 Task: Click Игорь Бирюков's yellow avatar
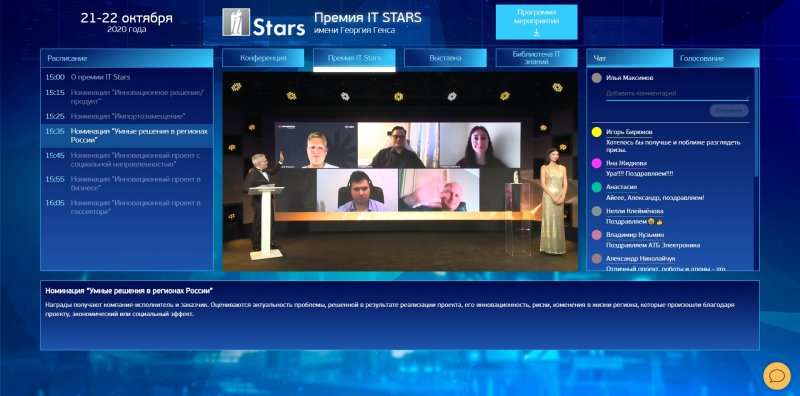click(596, 132)
